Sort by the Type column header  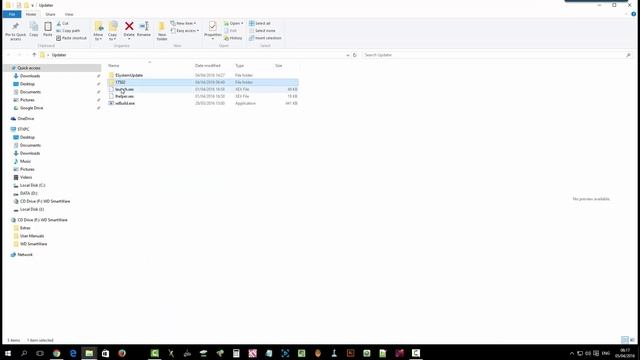click(x=240, y=66)
